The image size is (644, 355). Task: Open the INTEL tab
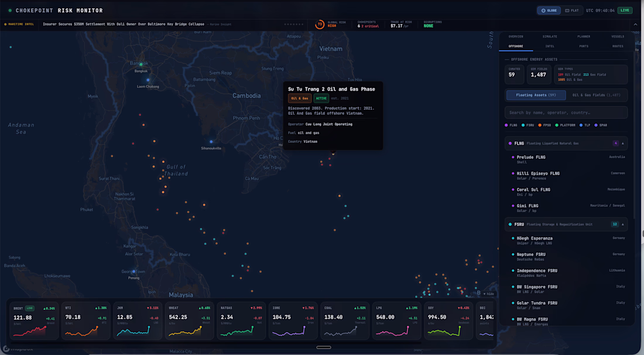[550, 46]
